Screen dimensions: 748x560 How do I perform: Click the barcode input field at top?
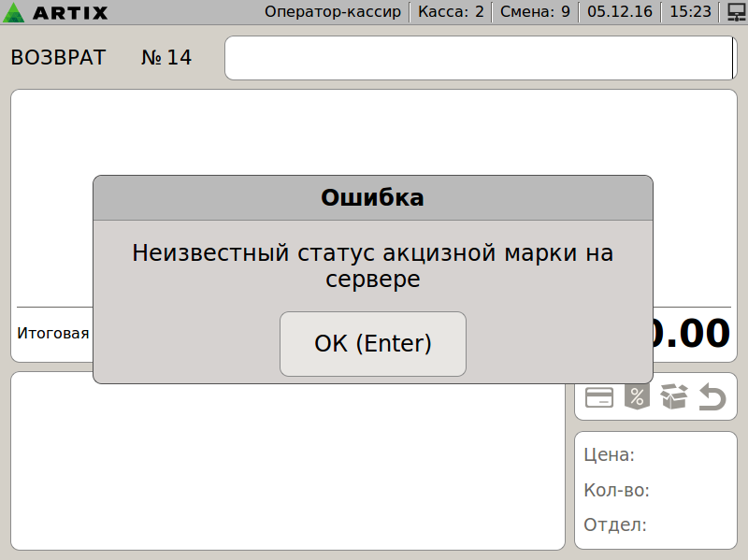coord(479,58)
